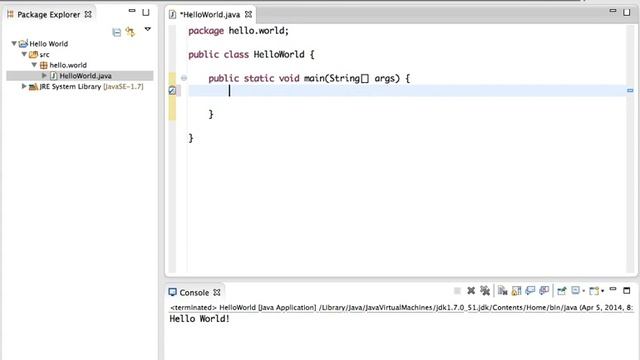Viewport: 640px width, 360px height.
Task: Click the Terminate button in Console toolbar
Action: [457, 291]
